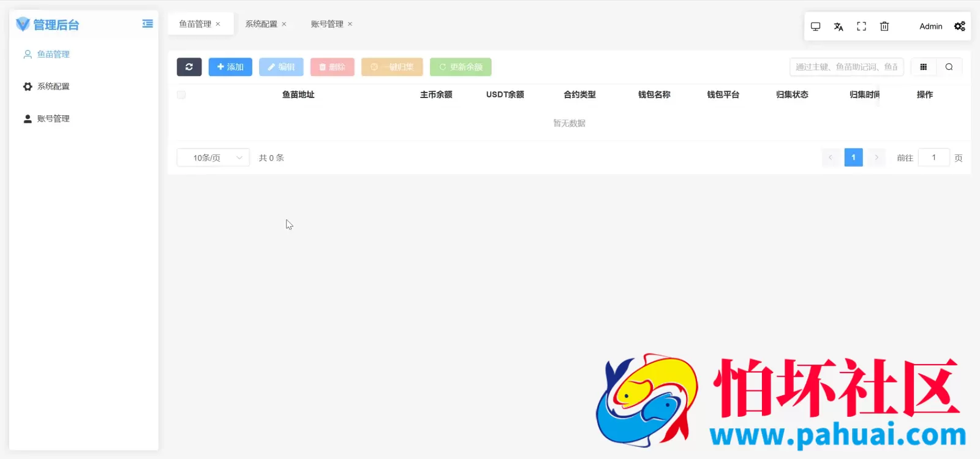
Task: Click the USDT余额 column header
Action: [x=505, y=94]
